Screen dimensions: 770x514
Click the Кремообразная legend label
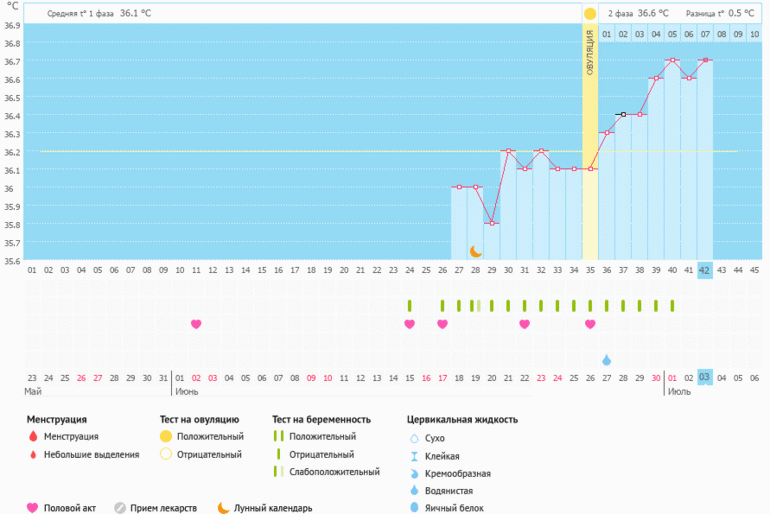tap(455, 473)
